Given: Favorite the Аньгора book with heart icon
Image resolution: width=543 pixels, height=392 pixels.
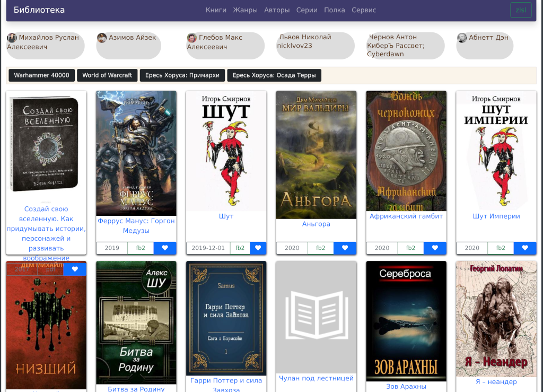Looking at the screenshot, I should (x=345, y=248).
